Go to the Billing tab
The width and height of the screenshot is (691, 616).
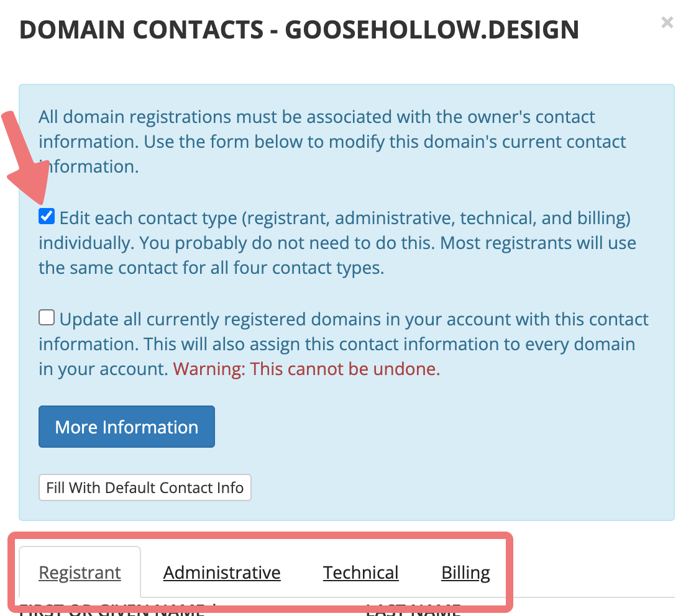[465, 573]
